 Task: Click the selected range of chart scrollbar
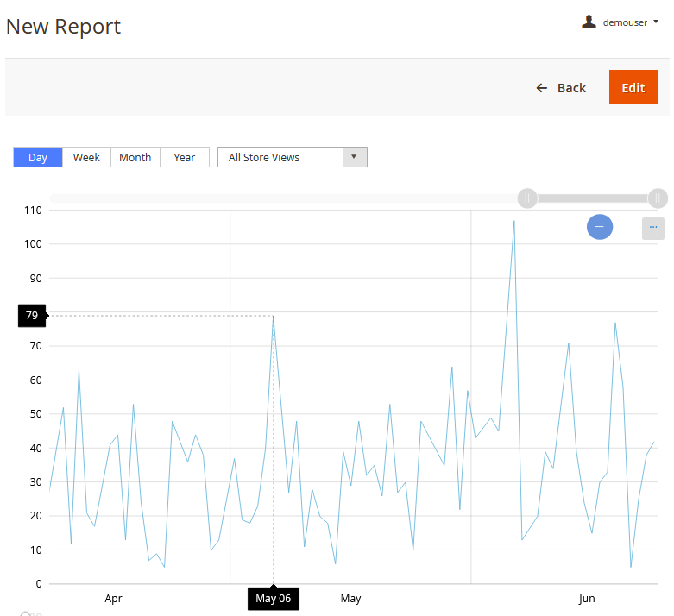click(x=592, y=198)
